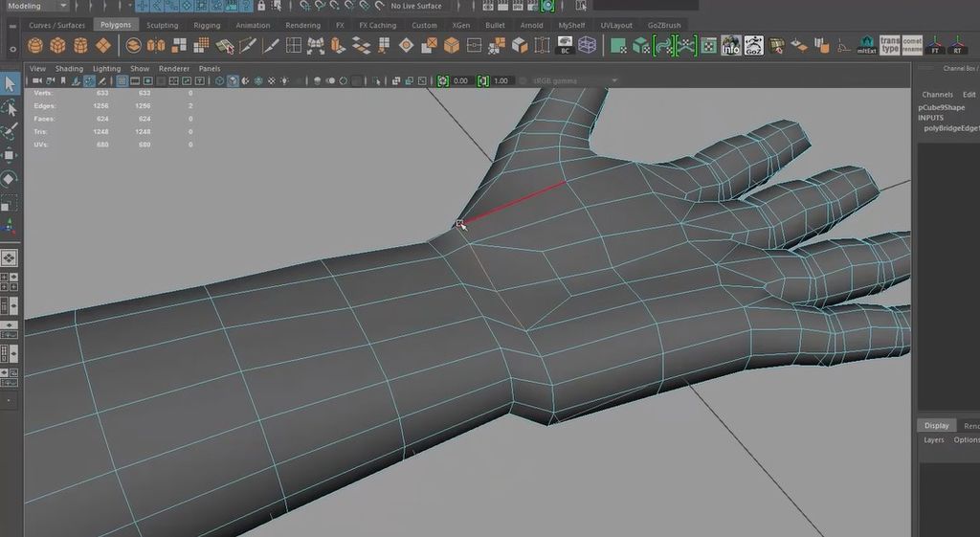
Task: Create a polygon sphere from the shelf
Action: point(35,46)
